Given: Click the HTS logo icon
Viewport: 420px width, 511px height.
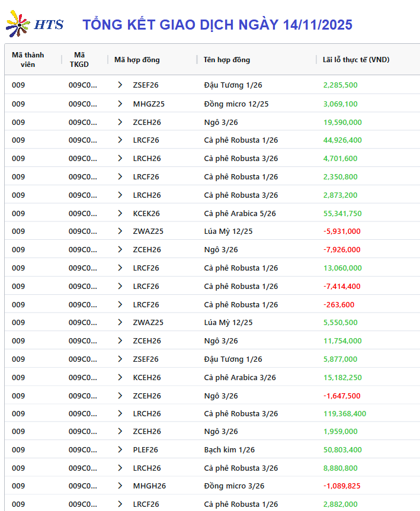Looking at the screenshot, I should point(18,24).
